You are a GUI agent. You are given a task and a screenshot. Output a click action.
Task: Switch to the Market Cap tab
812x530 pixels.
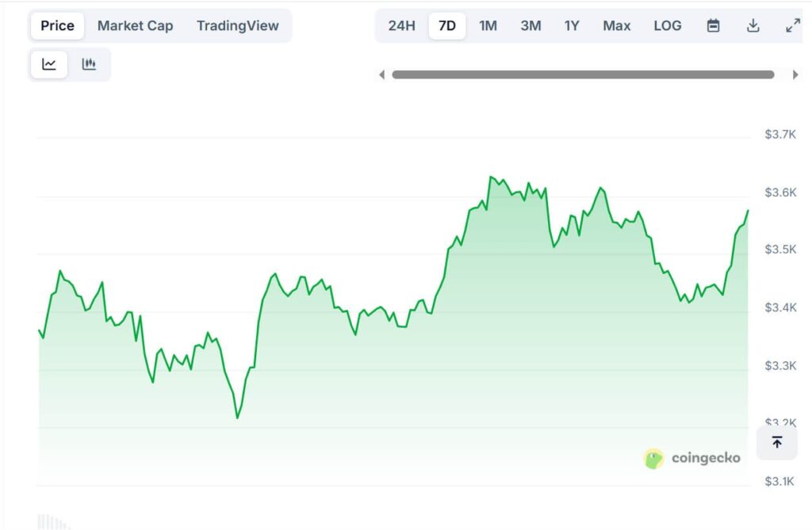[x=135, y=25]
